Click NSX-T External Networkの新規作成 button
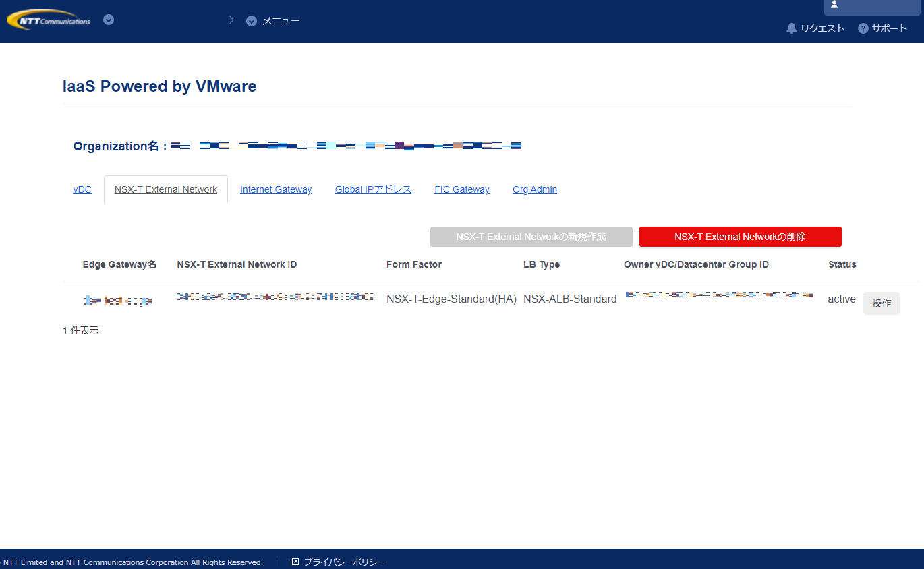The image size is (924, 569). (531, 237)
